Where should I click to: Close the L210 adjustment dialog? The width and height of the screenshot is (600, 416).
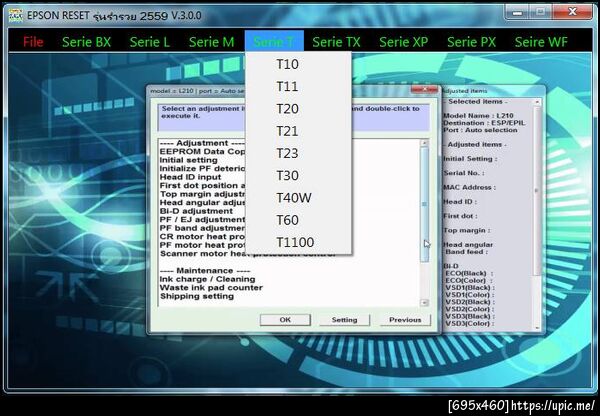pos(424,90)
